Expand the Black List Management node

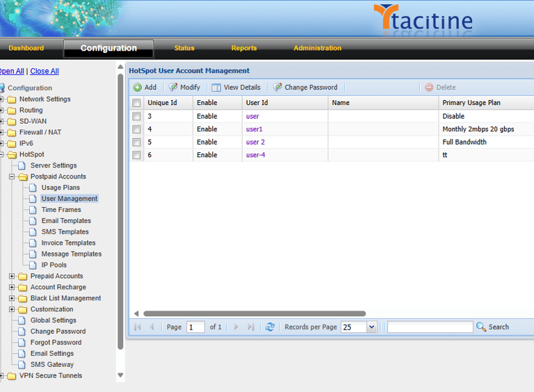12,298
